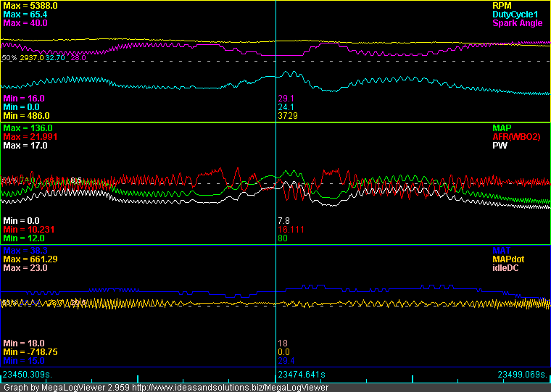Click the red AFR(WBO2) trace label
Screen dimensions: 551x392
pyautogui.click(x=516, y=137)
